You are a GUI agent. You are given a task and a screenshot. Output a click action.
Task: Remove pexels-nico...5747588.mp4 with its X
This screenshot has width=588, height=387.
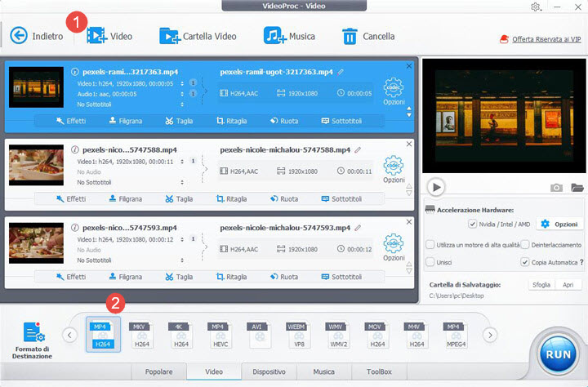(409, 144)
